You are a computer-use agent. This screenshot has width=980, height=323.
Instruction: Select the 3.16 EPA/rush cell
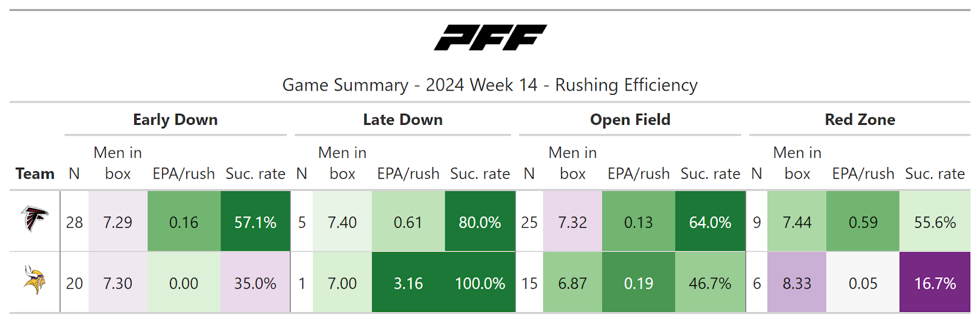pyautogui.click(x=408, y=283)
